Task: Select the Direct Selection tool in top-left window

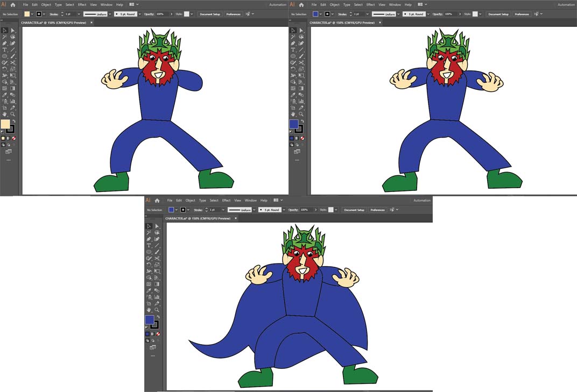Action: 12,31
